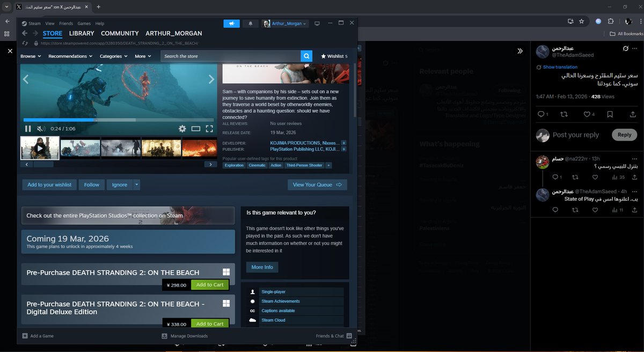
Task: Search the store input field
Action: point(231,56)
